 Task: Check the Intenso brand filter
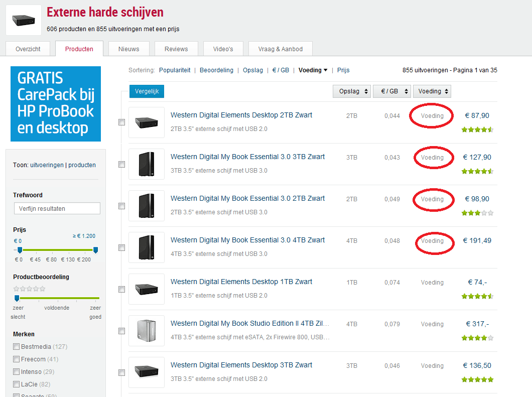click(x=16, y=371)
